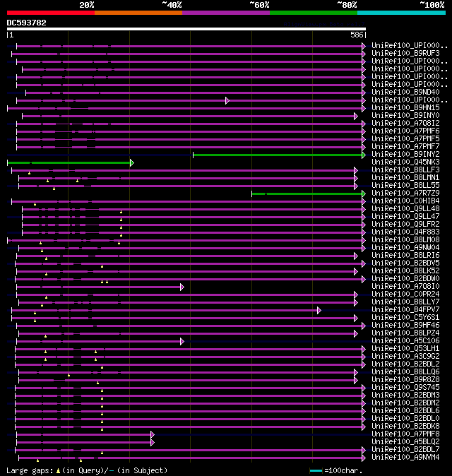
Task: Click the yellow gap marker under the B8LPZ4 row
Action: (45, 336)
